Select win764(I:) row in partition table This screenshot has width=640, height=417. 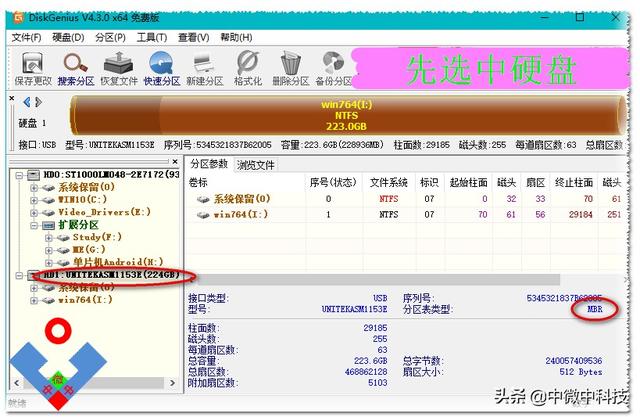click(405, 215)
